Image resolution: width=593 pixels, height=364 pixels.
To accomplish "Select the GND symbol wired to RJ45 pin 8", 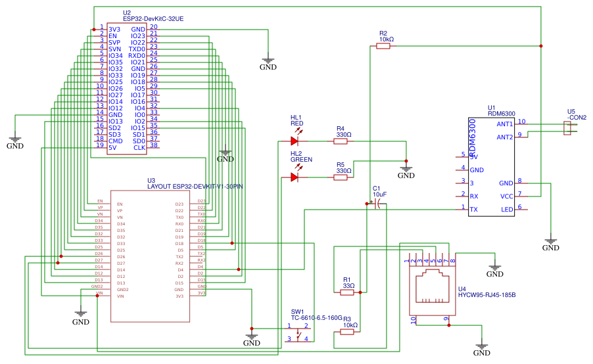I will [494, 271].
